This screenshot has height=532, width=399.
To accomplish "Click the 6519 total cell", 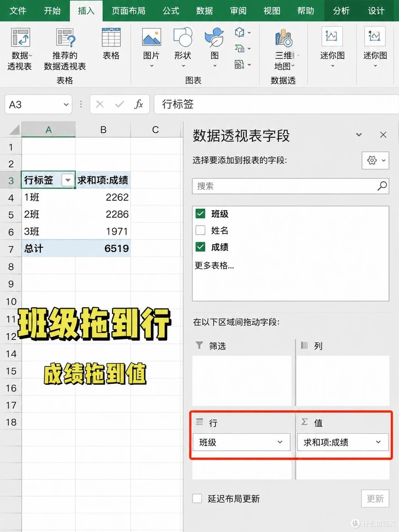I will [103, 248].
